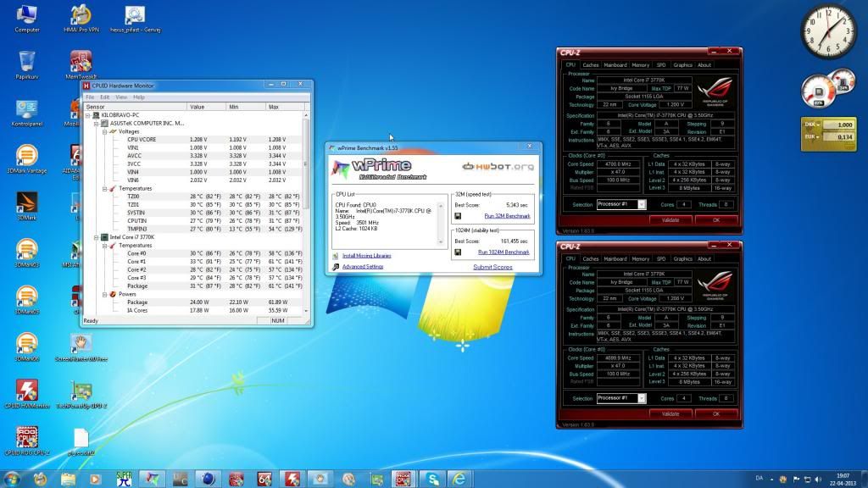Open the Selection dropdown in the upper CPU-Z window

coord(641,205)
